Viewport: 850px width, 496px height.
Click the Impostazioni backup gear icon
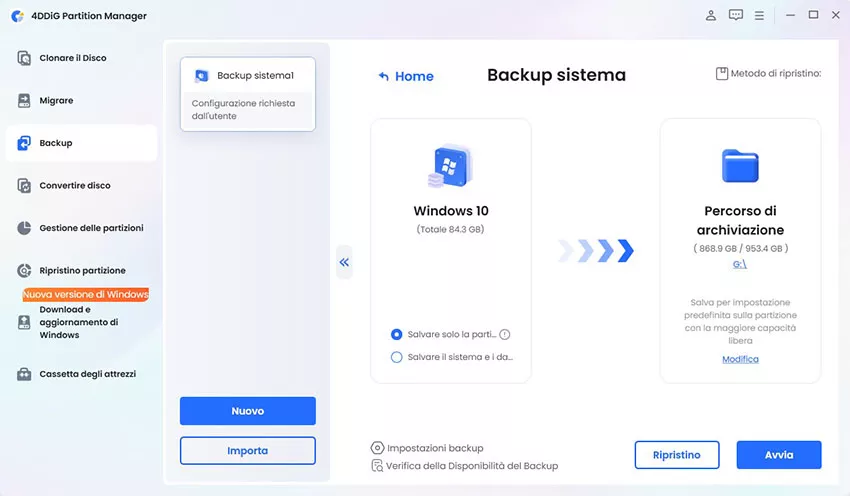(377, 448)
